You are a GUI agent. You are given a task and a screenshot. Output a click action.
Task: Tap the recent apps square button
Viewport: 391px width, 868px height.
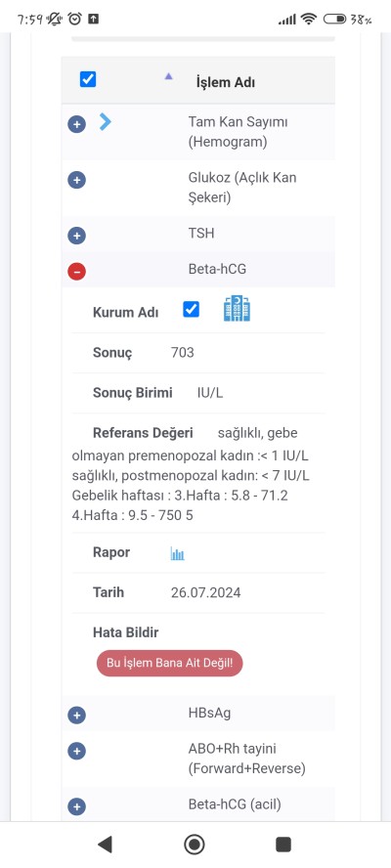[x=283, y=845]
